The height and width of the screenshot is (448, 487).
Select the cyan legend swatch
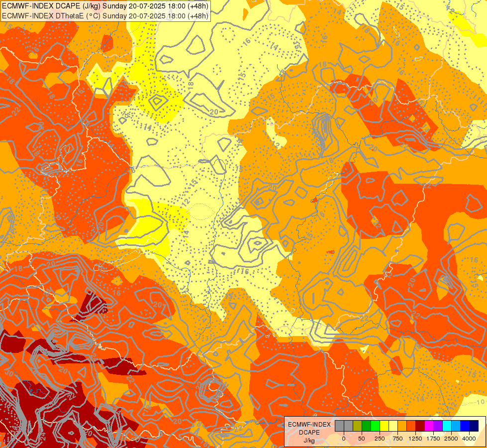coord(447,426)
